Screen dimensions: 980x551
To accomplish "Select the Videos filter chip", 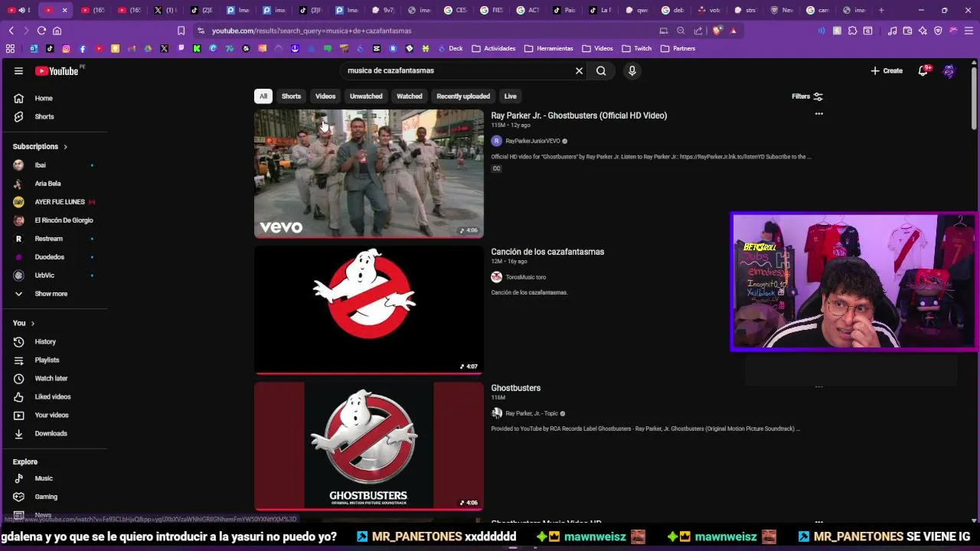I will [x=325, y=96].
